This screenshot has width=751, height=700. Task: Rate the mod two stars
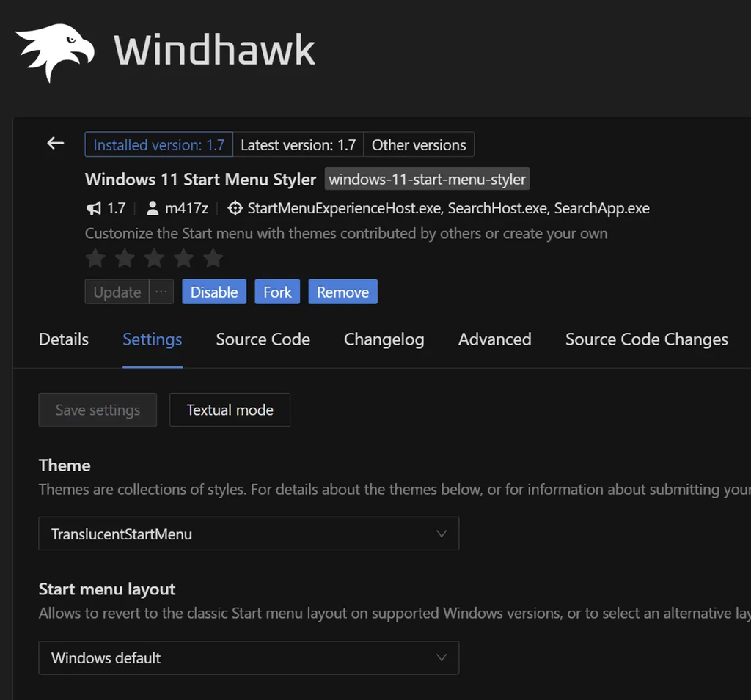point(125,259)
